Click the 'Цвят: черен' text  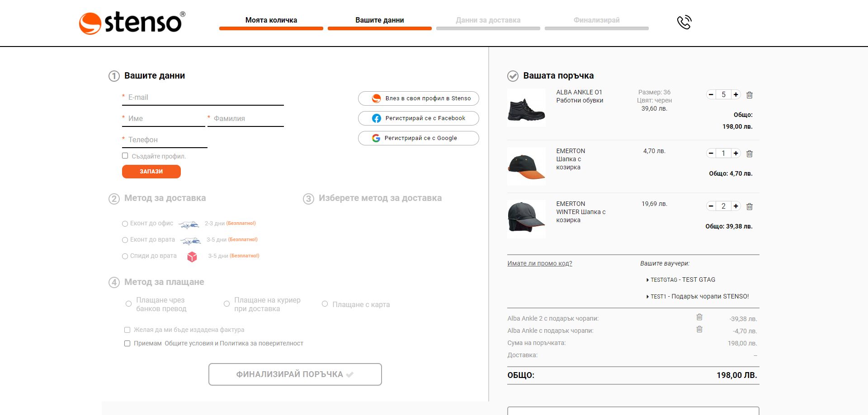654,100
